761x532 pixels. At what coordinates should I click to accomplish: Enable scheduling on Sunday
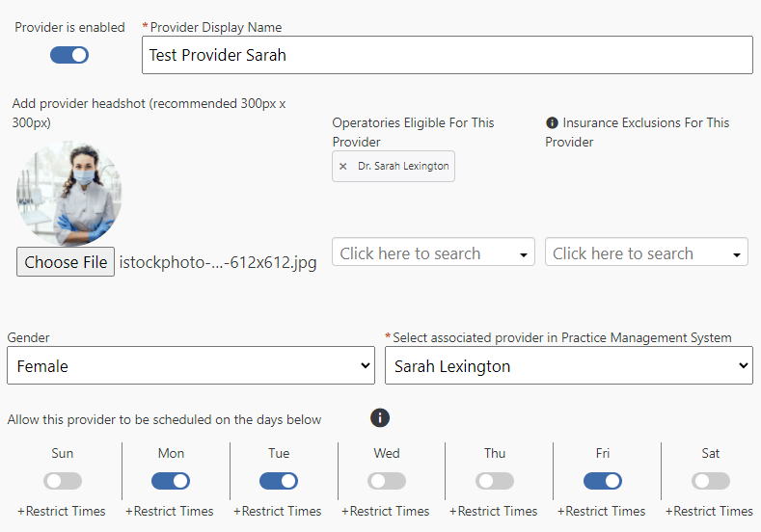(63, 481)
